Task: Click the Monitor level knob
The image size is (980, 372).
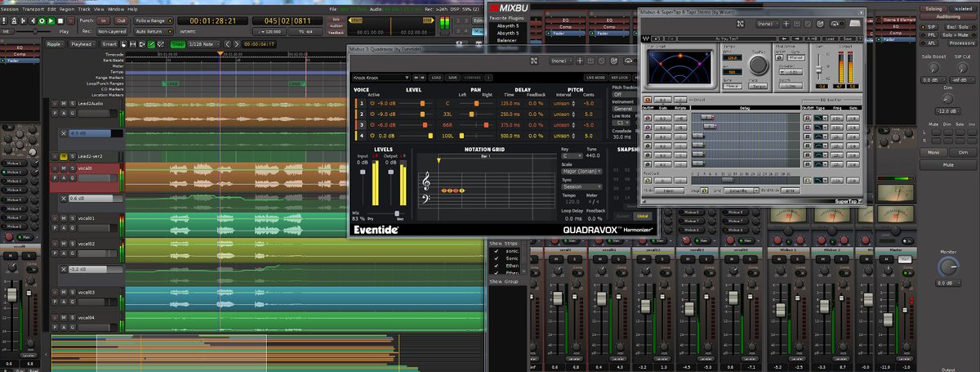Action: 947,266
